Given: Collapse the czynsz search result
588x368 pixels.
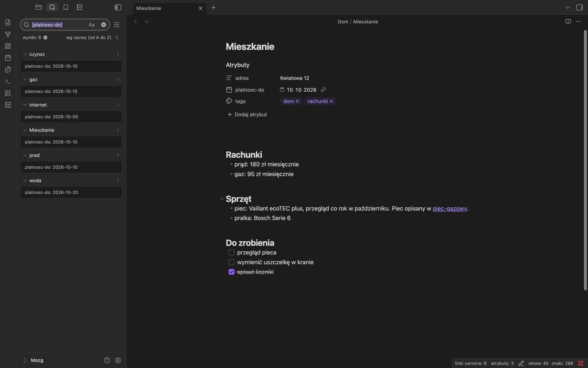Looking at the screenshot, I should (25, 54).
